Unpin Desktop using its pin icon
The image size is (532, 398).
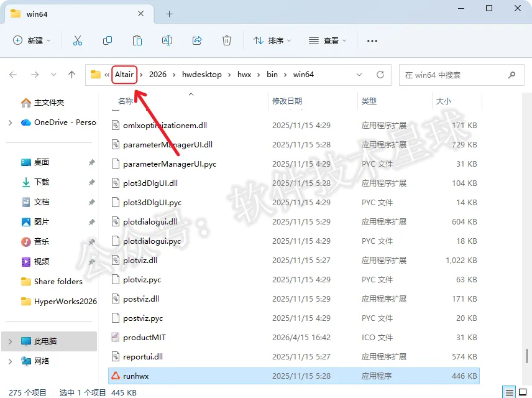[91, 162]
